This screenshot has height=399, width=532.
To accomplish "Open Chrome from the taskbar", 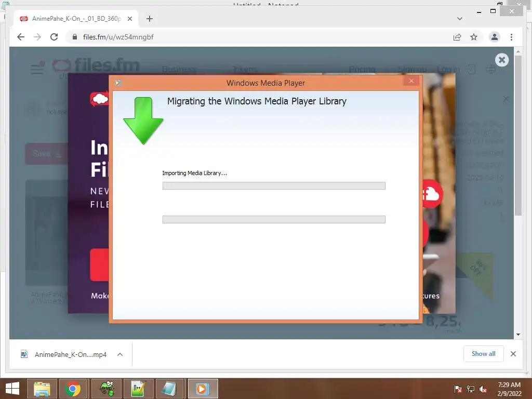I will [73, 389].
